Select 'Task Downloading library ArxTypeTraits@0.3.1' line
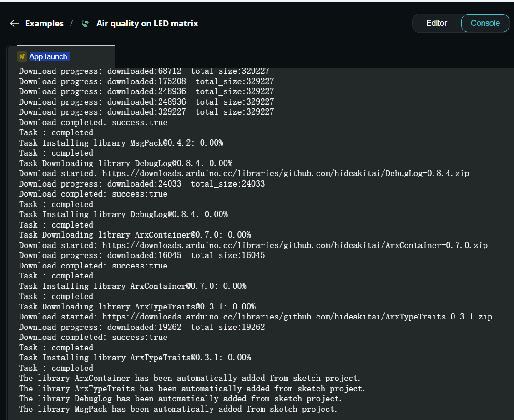Screen dimensions: 514x420 coord(137,307)
